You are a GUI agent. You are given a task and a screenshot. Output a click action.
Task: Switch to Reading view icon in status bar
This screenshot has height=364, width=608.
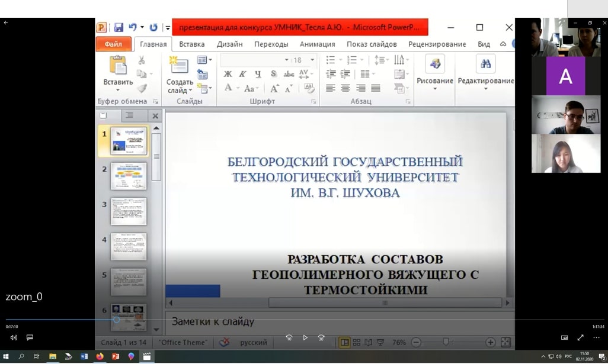[369, 342]
